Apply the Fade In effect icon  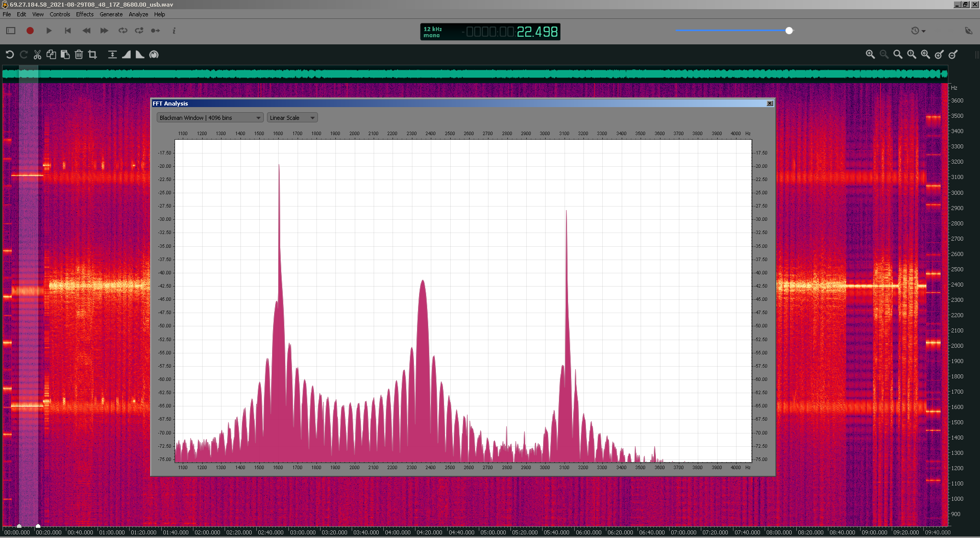click(126, 55)
